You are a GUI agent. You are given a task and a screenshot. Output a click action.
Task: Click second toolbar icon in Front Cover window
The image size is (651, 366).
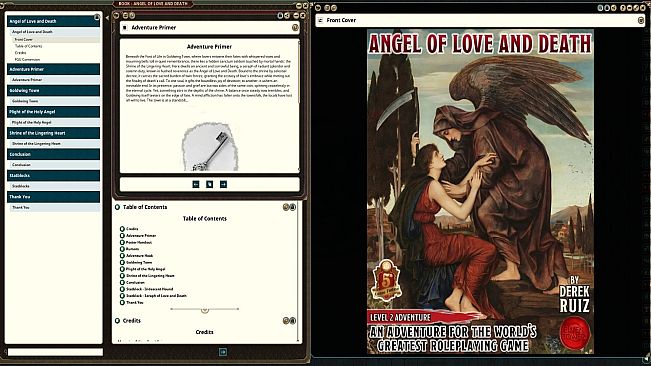click(x=327, y=7)
